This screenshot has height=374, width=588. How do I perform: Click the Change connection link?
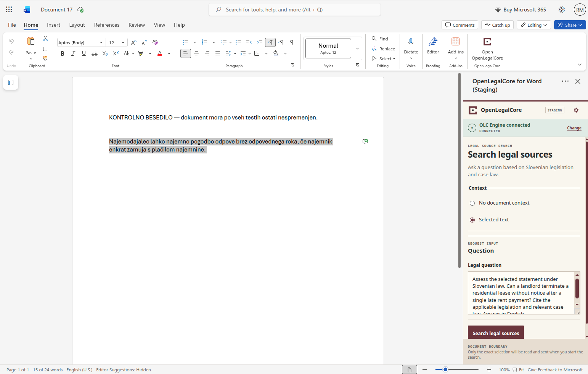[574, 128]
